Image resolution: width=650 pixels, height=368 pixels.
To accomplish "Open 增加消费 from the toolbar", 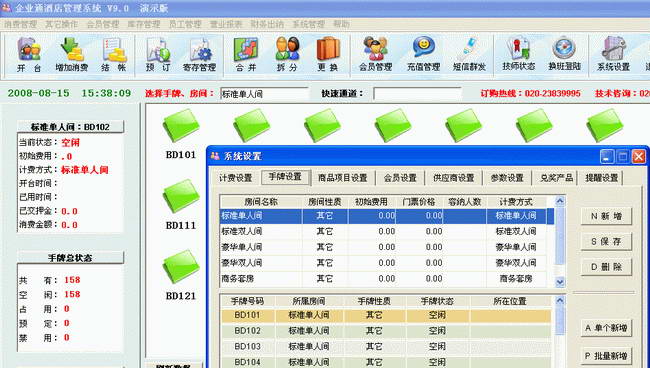I will pos(72,55).
